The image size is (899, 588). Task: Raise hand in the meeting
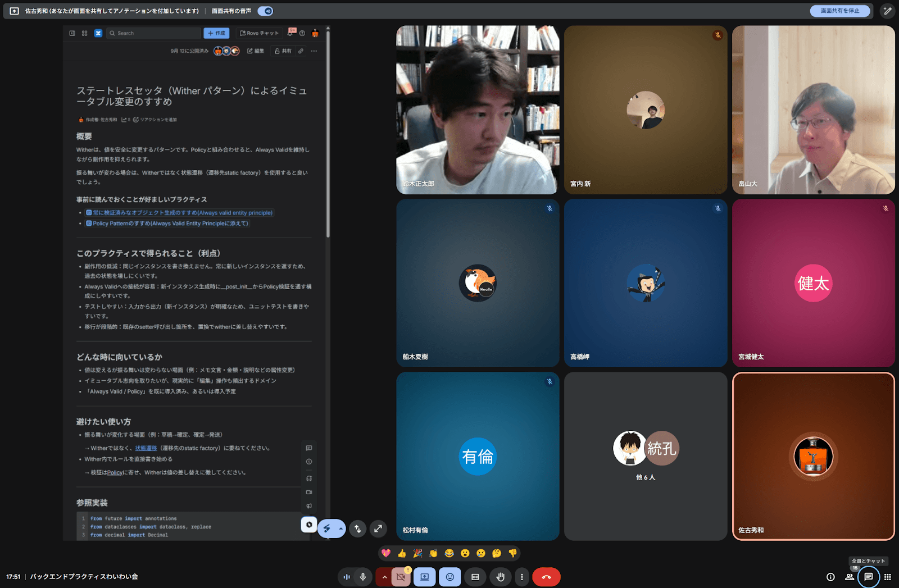[x=500, y=577]
